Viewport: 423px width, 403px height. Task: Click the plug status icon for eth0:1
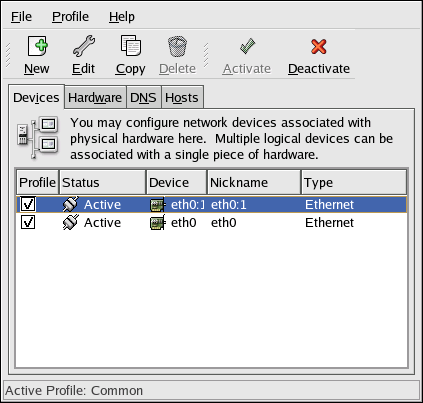[x=71, y=204]
